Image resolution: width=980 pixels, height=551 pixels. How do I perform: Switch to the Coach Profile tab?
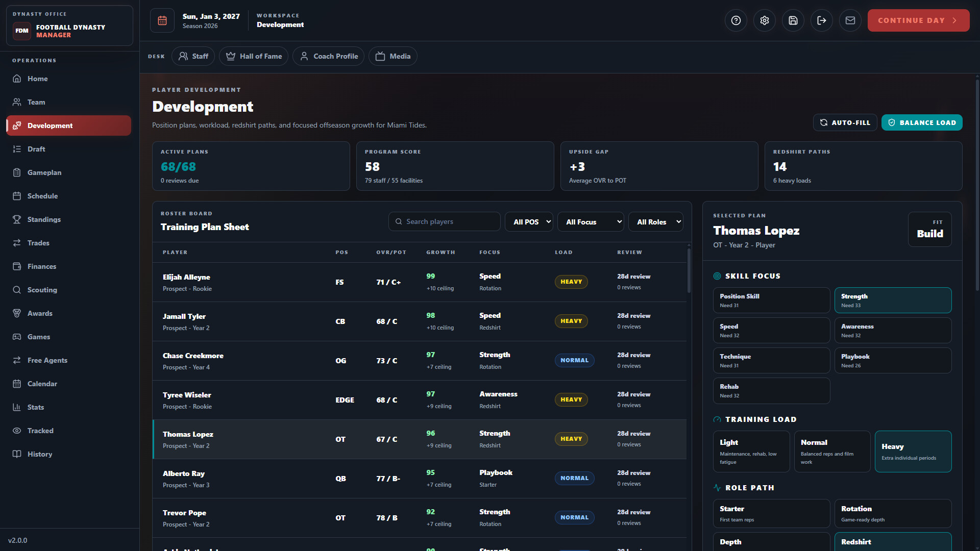tap(328, 56)
